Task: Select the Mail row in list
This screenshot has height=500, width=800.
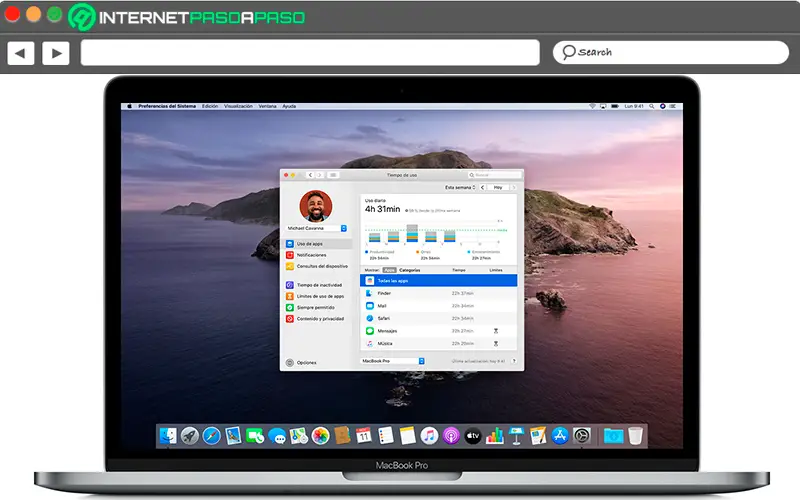Action: [438, 306]
